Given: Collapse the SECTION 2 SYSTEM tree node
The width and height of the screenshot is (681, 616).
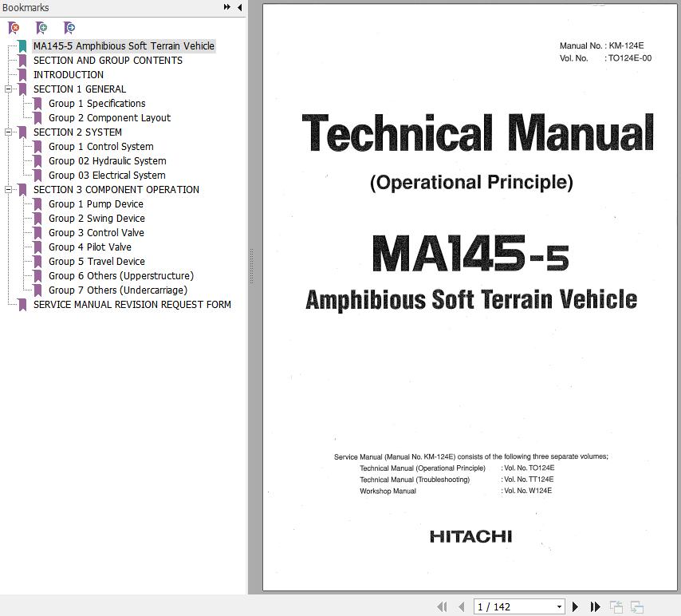Looking at the screenshot, I should tap(8, 132).
